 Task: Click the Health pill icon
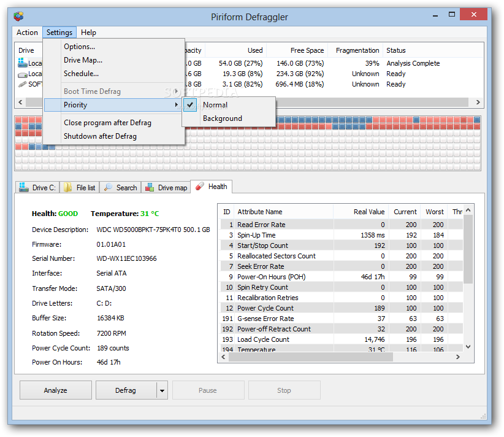200,186
